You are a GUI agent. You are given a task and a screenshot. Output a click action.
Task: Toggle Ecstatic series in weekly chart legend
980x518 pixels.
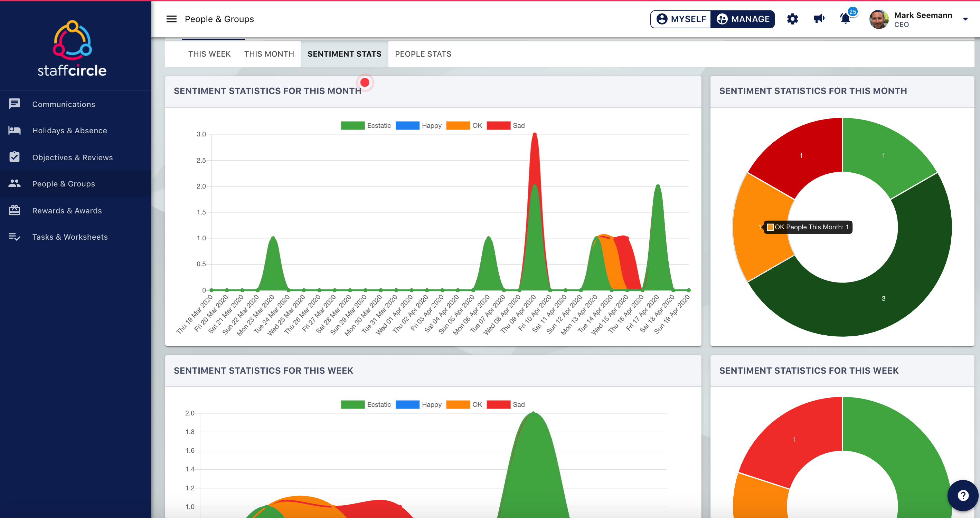click(366, 404)
